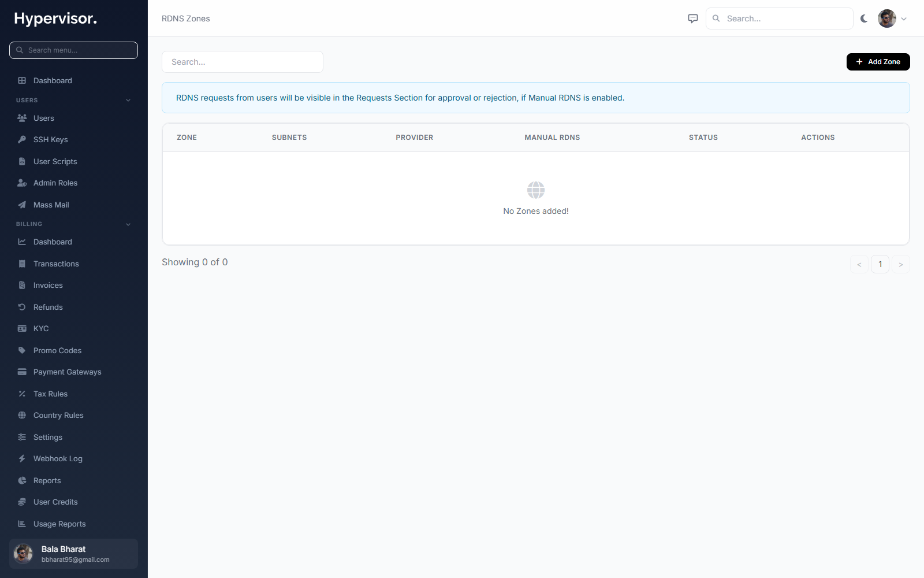
Task: Open the Transactions menu item
Action: (73, 264)
